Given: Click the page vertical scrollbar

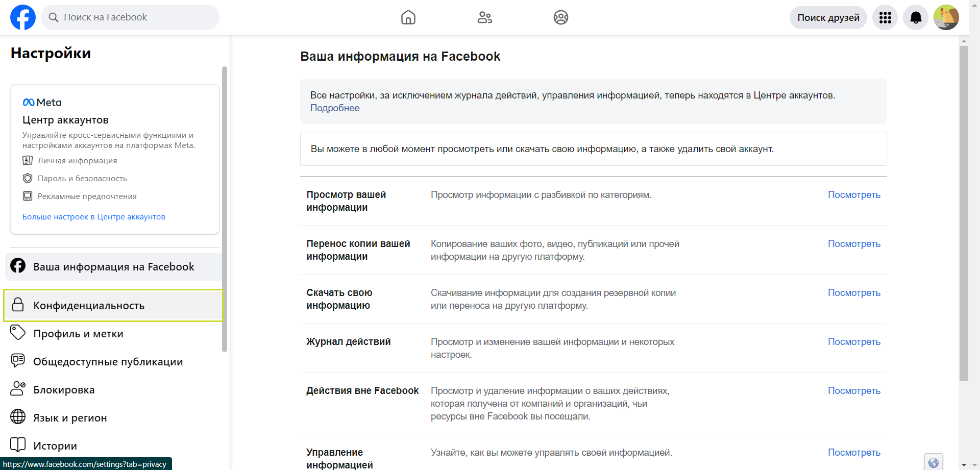Looking at the screenshot, I should (964, 214).
